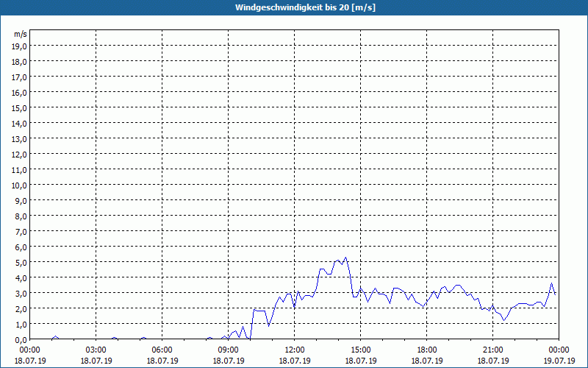Select the 3,0 y-axis label
588x368 pixels.
pyautogui.click(x=20, y=293)
